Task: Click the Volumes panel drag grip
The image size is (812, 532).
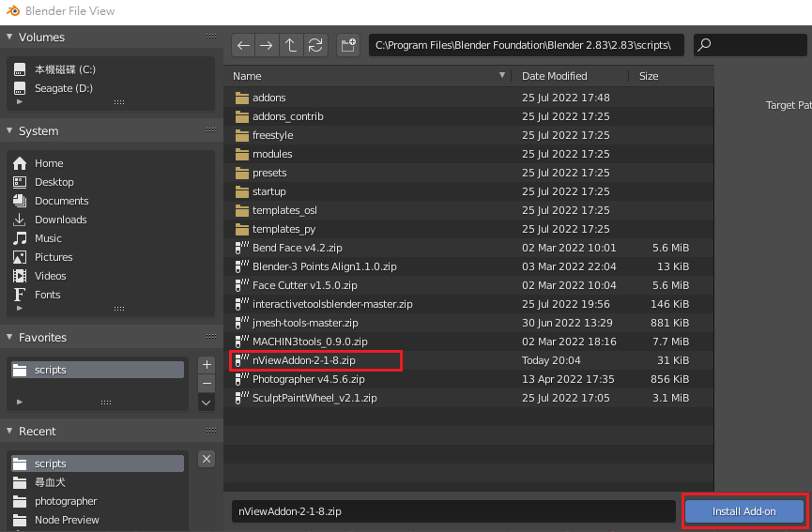Action: tap(211, 37)
